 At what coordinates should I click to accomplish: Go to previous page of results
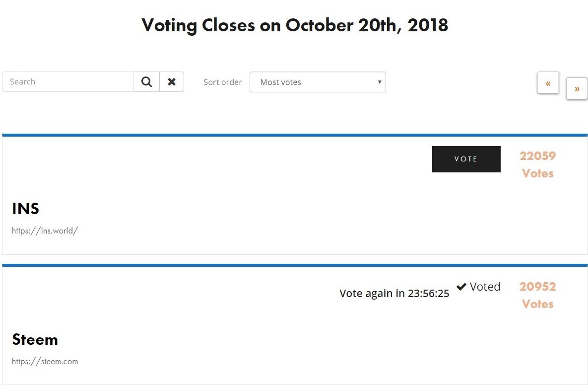(548, 83)
